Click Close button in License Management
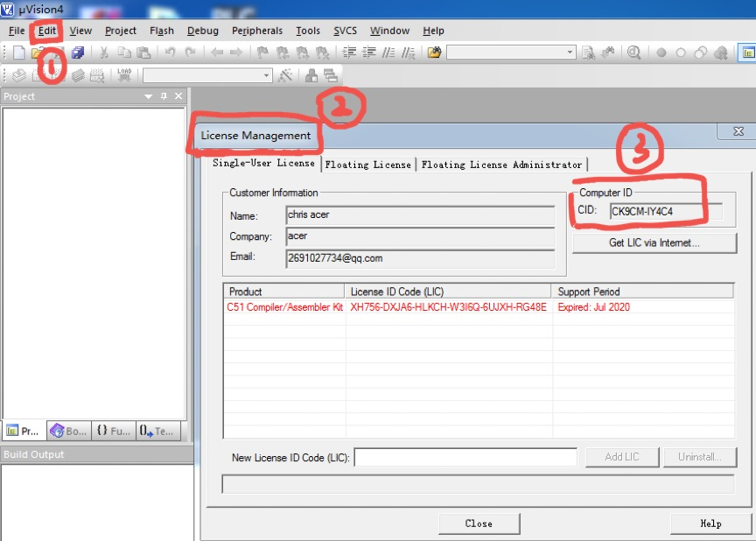The height and width of the screenshot is (541, 756). 479,523
